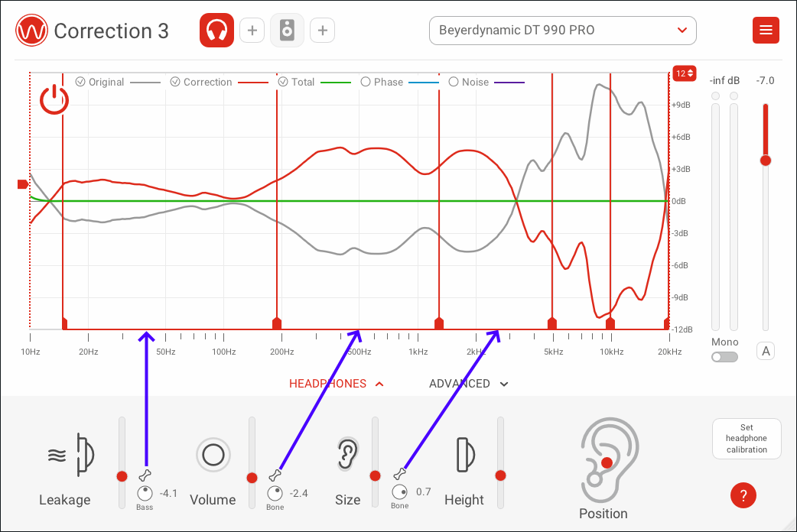Viewport: 797px width, 532px height.
Task: Open the Beyerdynamic DT 990 PRO dropdown
Action: [x=562, y=31]
